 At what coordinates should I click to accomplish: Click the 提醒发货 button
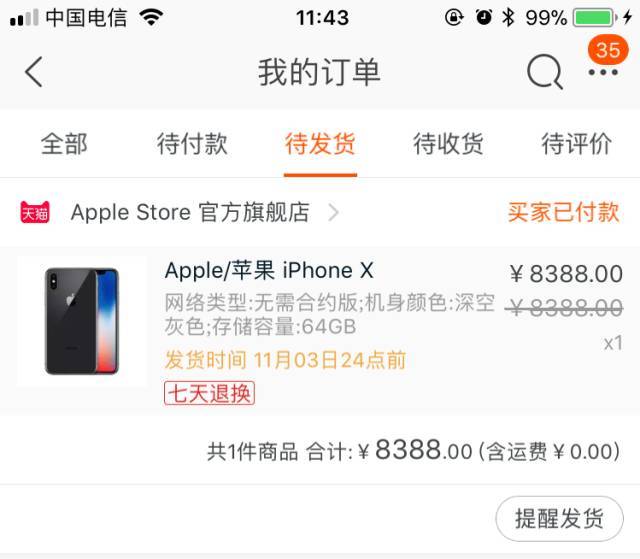[560, 519]
